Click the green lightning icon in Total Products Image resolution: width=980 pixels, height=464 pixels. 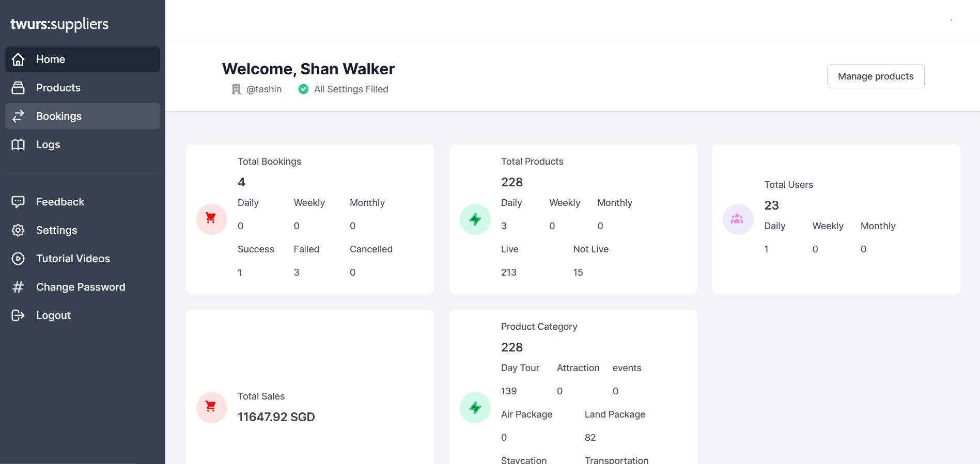(475, 219)
